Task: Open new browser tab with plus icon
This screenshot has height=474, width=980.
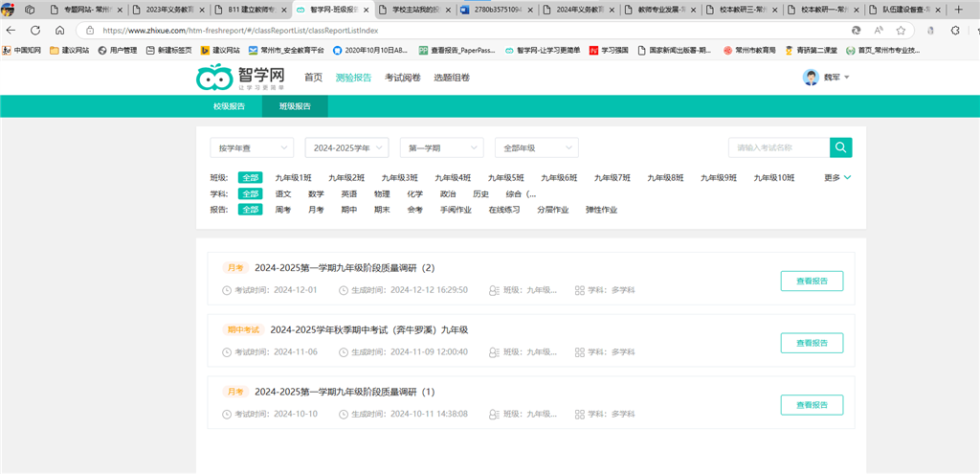Action: pyautogui.click(x=959, y=9)
